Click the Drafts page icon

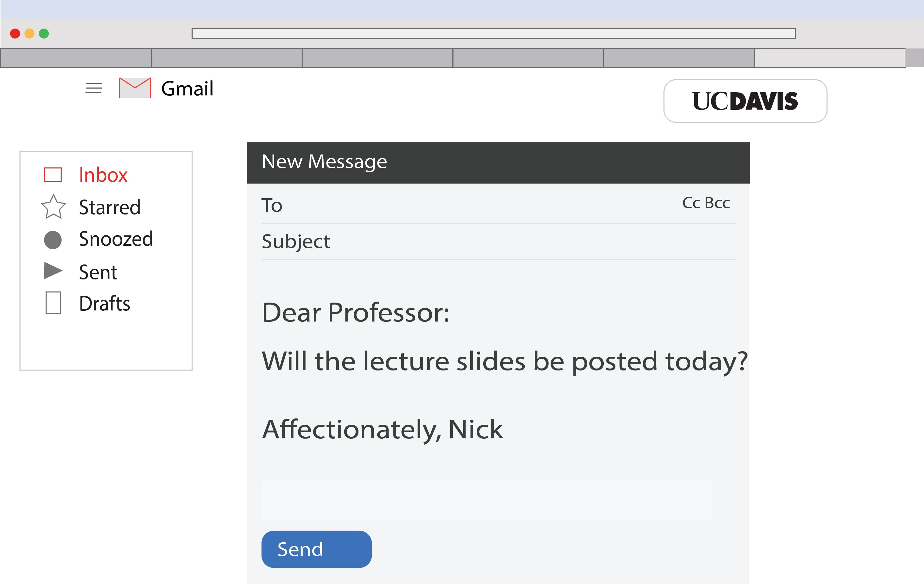53,303
